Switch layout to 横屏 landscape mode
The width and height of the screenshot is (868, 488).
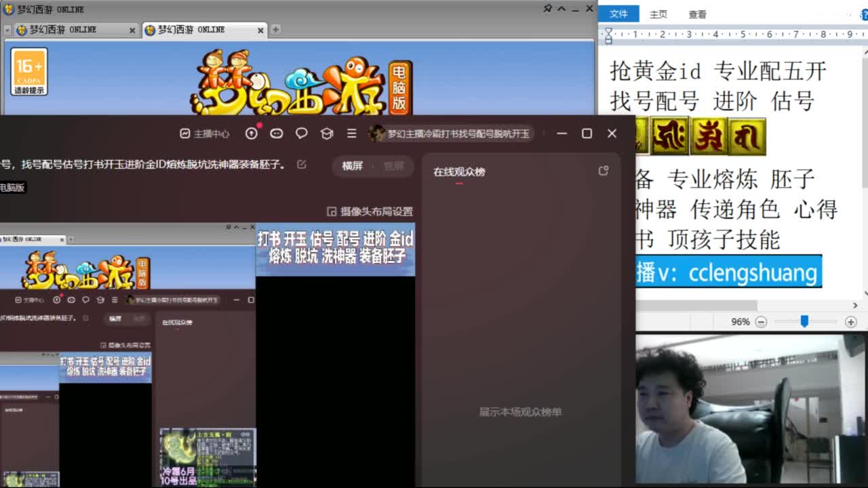353,166
